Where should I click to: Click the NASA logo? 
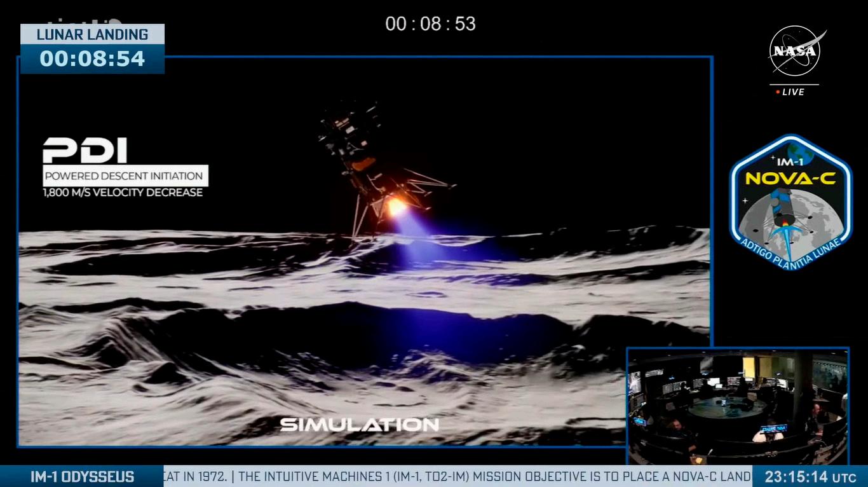coord(797,51)
